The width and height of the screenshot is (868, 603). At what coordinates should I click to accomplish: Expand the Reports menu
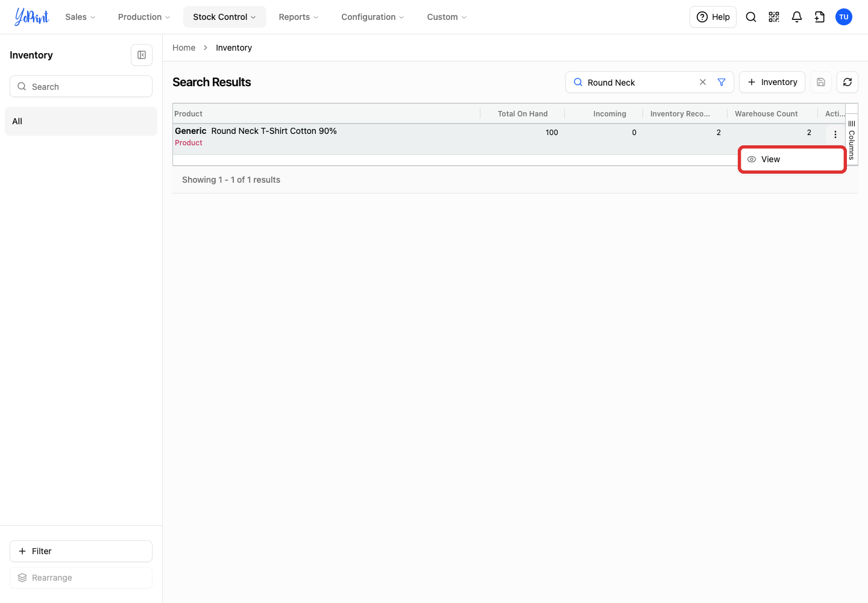coord(298,17)
